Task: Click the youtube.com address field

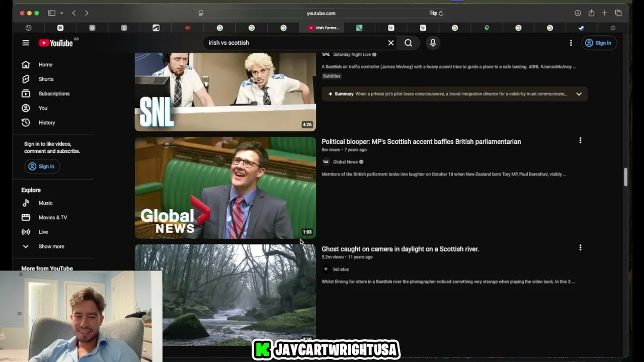Action: pos(321,13)
